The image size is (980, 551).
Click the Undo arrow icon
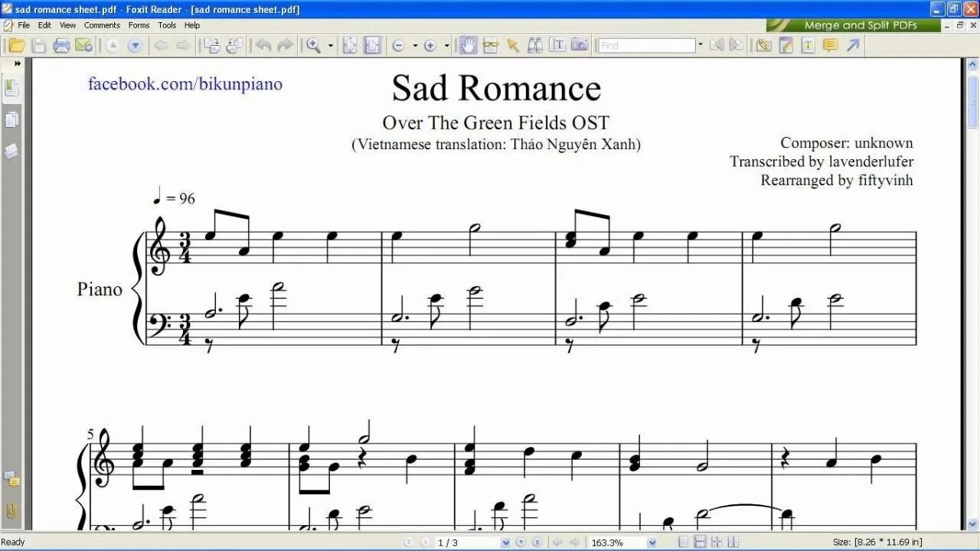pos(263,45)
